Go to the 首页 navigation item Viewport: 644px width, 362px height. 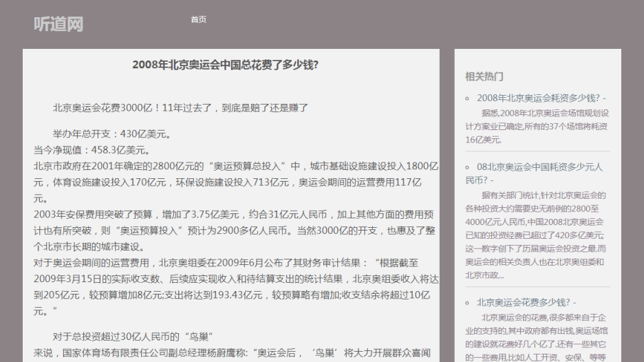click(x=198, y=19)
